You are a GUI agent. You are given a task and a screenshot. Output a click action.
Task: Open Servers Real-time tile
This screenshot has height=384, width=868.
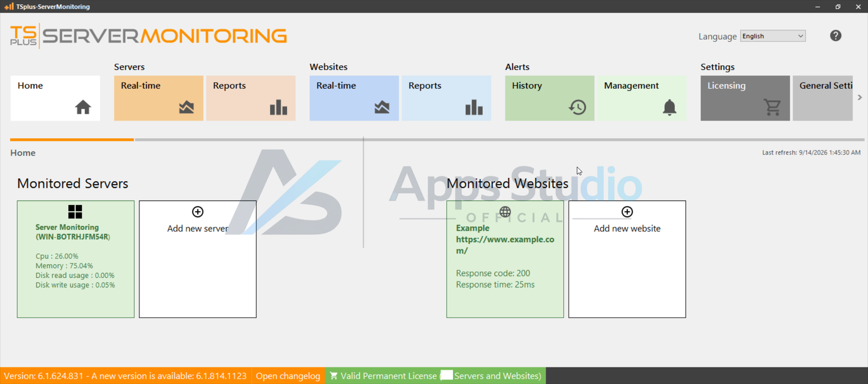click(x=158, y=98)
